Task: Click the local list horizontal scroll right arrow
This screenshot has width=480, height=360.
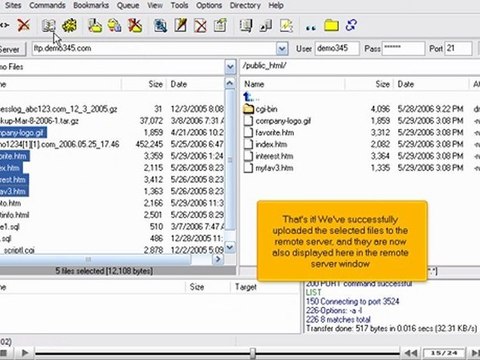Action: point(218,259)
